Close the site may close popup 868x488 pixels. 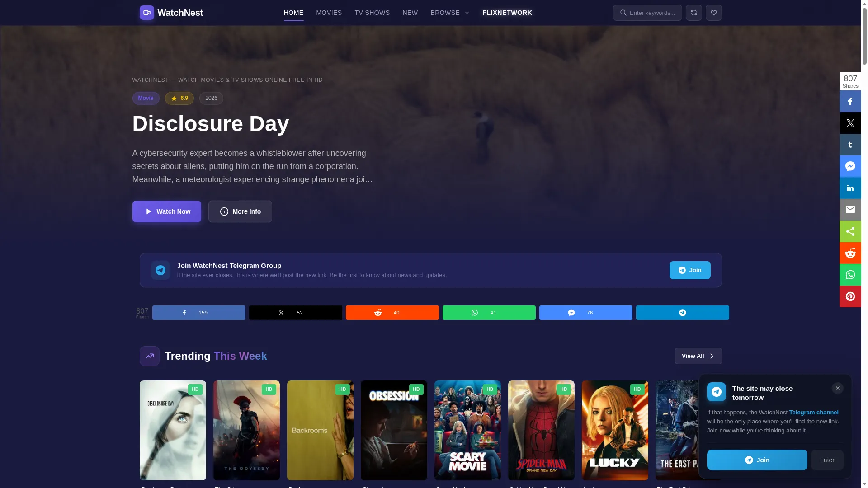click(x=837, y=388)
